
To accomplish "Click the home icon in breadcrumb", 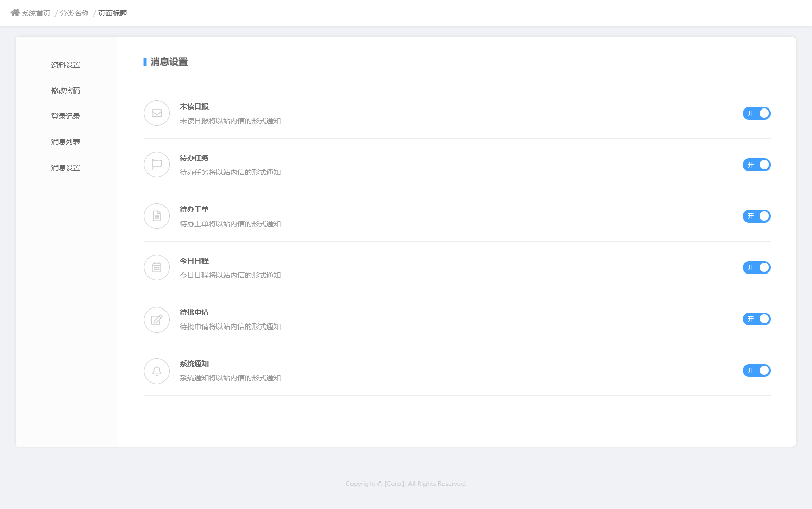I will (x=15, y=13).
